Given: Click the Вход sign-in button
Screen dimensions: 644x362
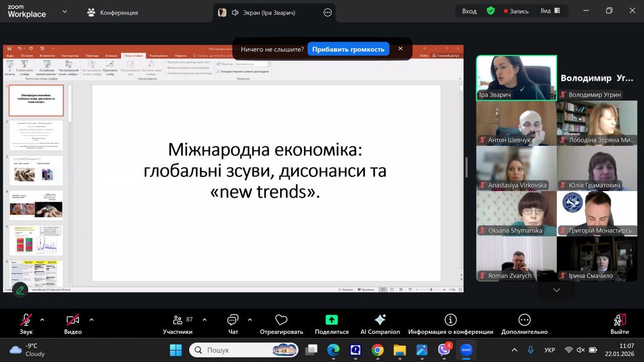Looking at the screenshot, I should [x=469, y=11].
